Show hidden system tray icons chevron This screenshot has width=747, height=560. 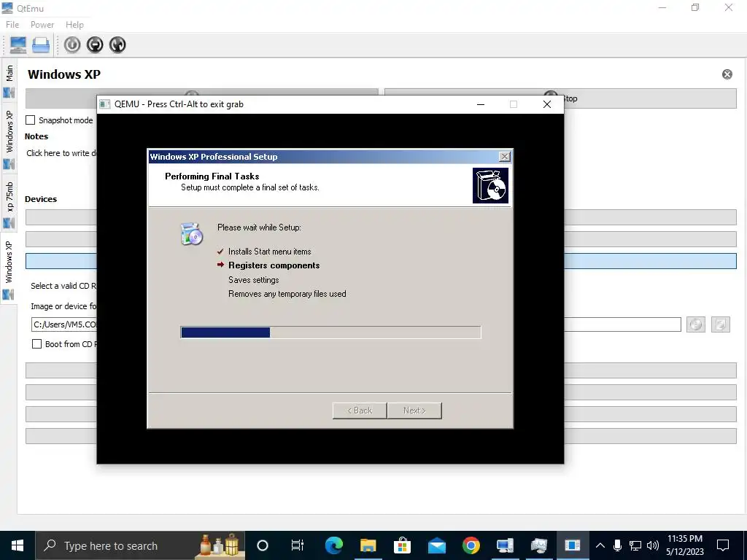600,545
